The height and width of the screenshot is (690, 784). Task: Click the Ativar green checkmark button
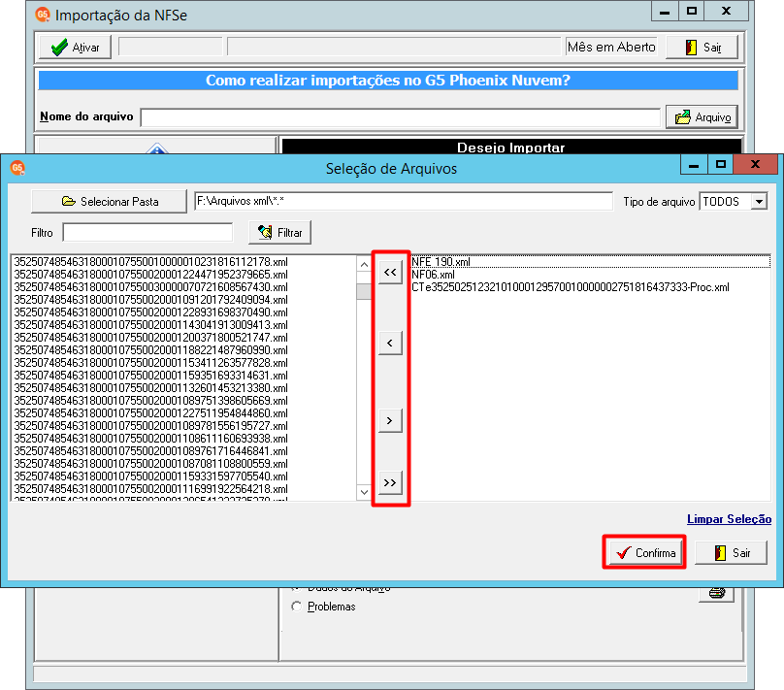tap(75, 48)
